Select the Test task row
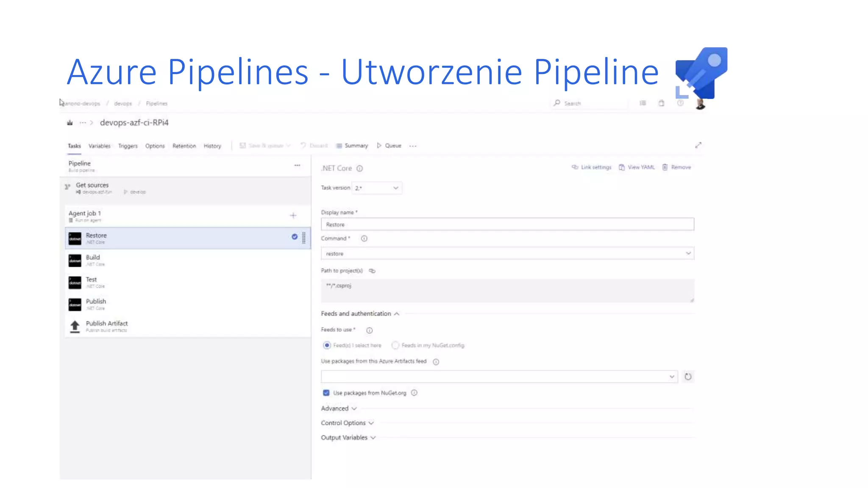The width and height of the screenshot is (868, 488). (x=188, y=283)
